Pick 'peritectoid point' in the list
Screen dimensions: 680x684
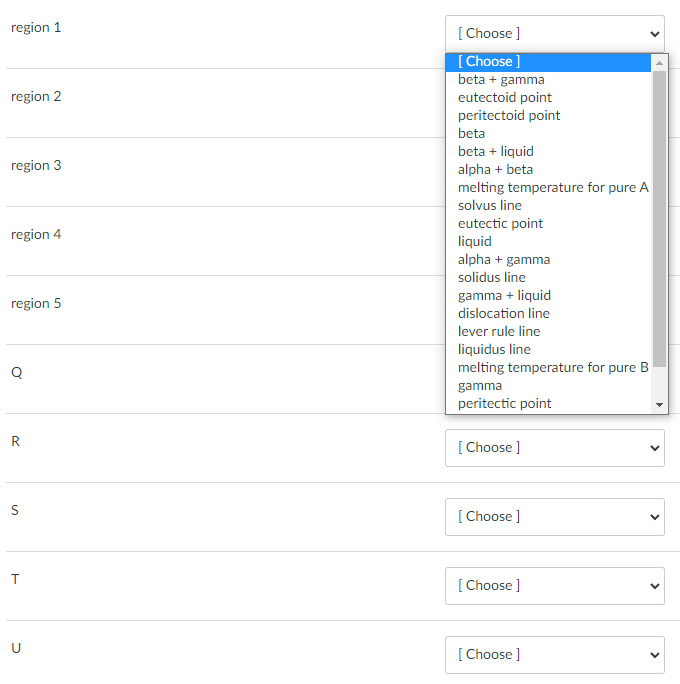pos(509,115)
